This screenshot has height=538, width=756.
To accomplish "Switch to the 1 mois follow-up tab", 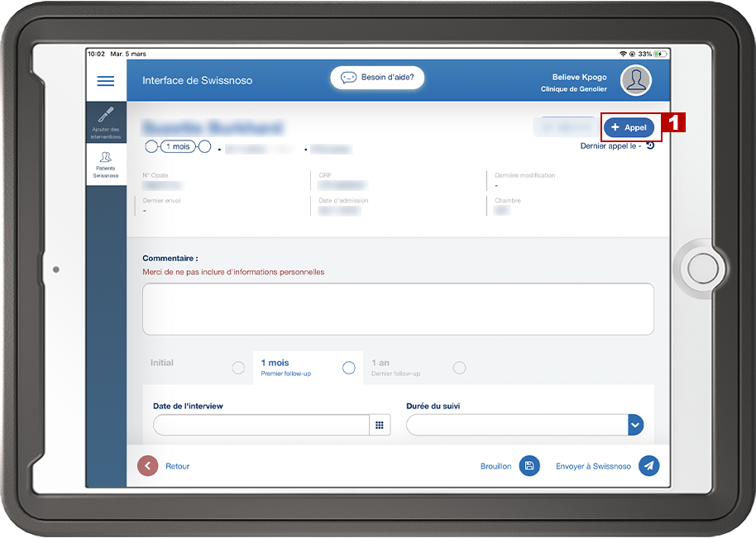I will (x=308, y=368).
